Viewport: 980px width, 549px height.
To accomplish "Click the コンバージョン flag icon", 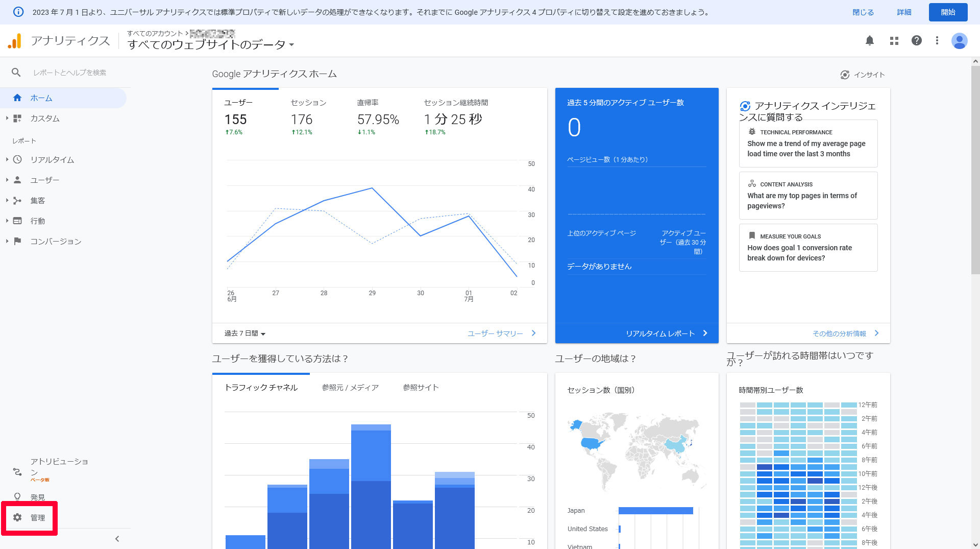I will coord(17,241).
